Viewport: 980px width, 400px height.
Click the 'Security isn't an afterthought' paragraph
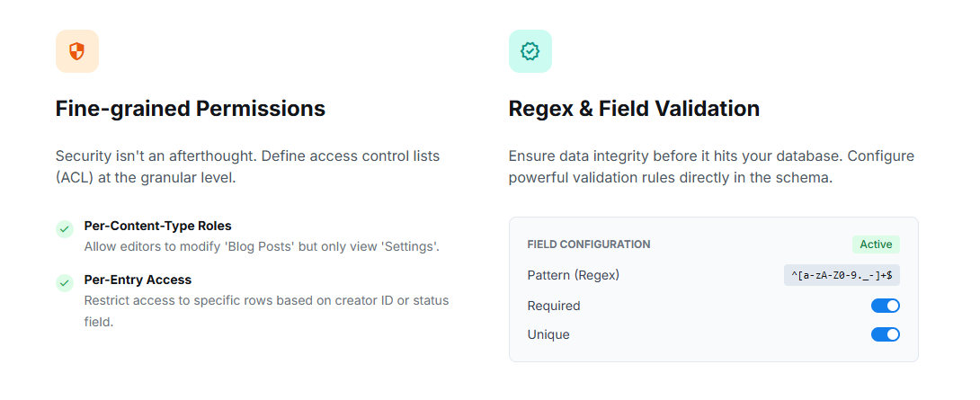click(x=247, y=166)
